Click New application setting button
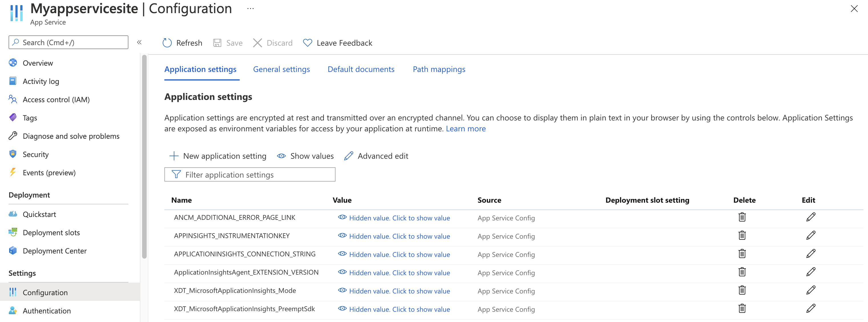868x322 pixels. [217, 156]
